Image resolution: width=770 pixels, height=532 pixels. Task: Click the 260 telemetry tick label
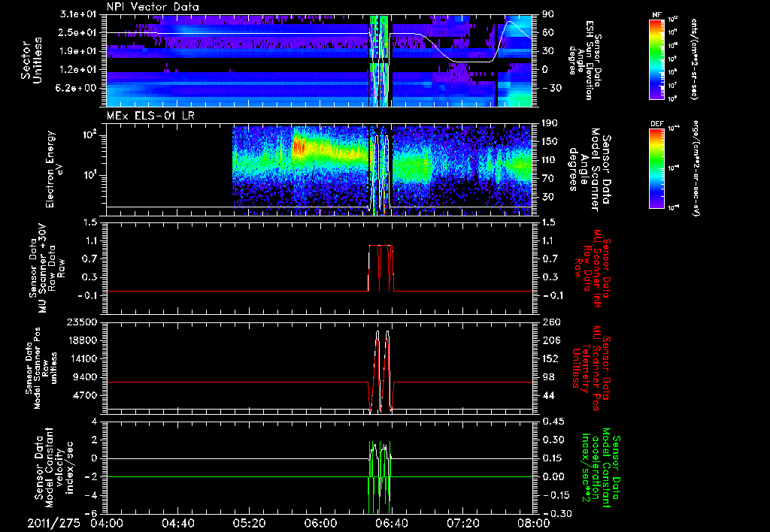[550, 322]
